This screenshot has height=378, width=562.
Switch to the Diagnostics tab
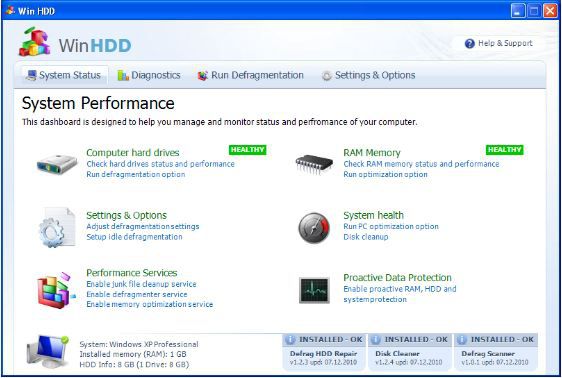[x=149, y=75]
